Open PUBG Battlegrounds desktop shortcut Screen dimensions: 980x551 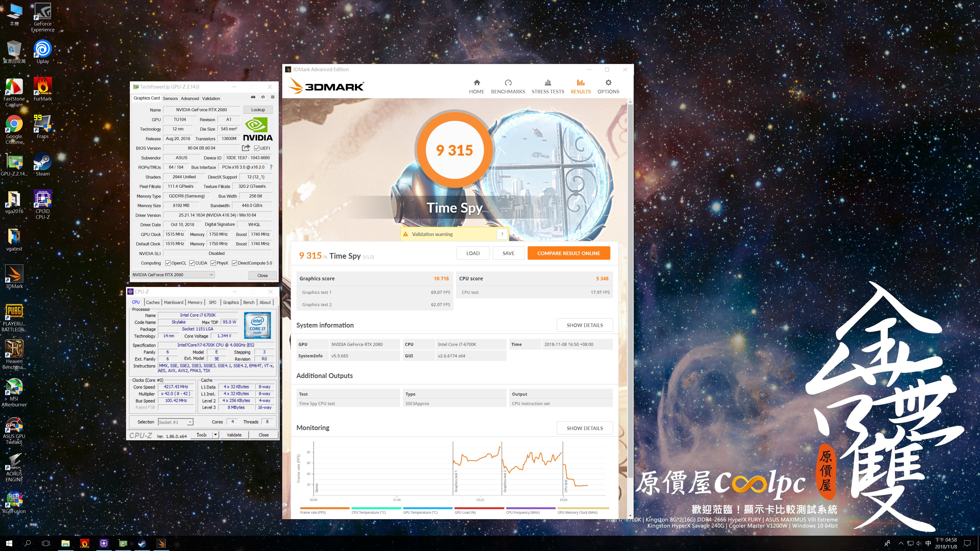point(14,318)
